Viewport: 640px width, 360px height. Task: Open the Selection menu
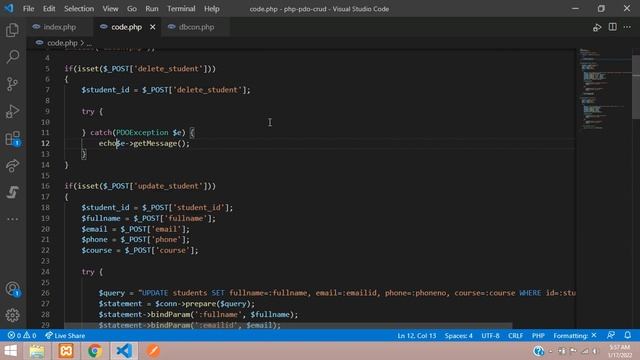pyautogui.click(x=79, y=9)
